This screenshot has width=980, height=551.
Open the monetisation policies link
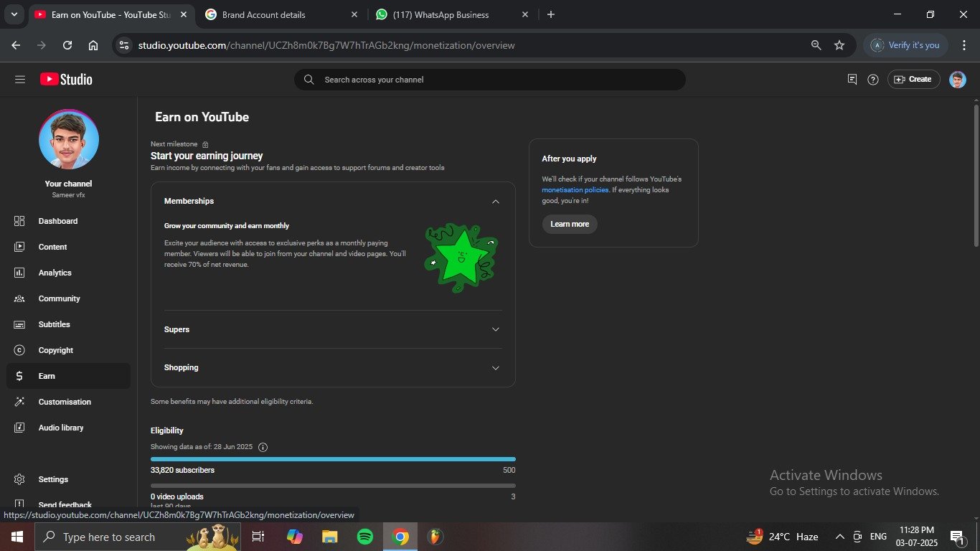pyautogui.click(x=575, y=190)
